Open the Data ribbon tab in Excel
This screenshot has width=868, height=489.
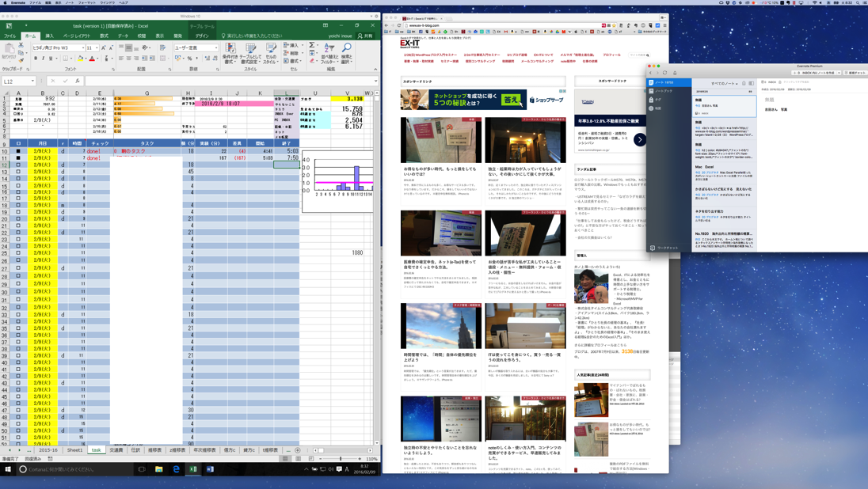pyautogui.click(x=123, y=36)
